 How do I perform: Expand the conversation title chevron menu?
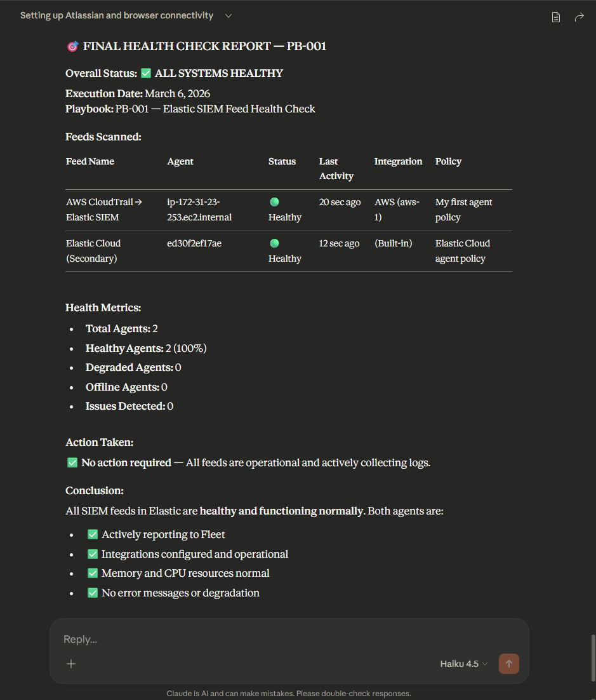point(228,16)
